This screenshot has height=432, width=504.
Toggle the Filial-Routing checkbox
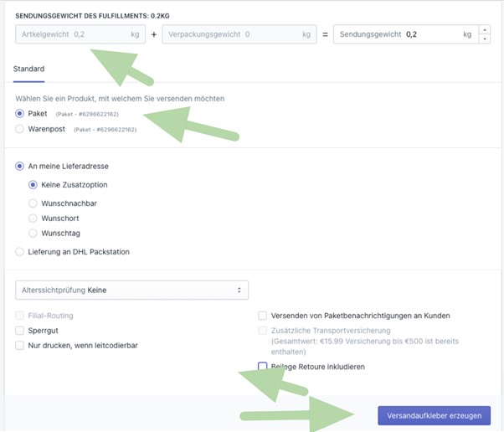[x=19, y=316]
